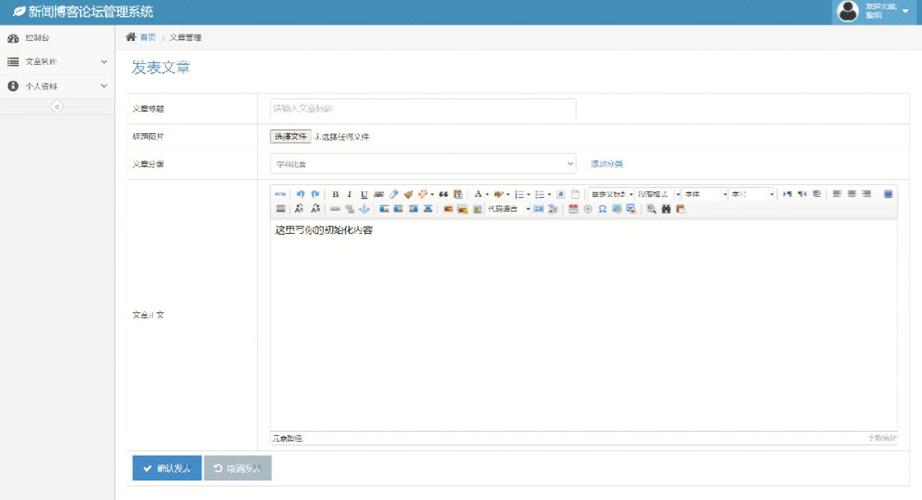This screenshot has height=500, width=922.
Task: Open search and replace with the binoculars icon
Action: pos(666,209)
